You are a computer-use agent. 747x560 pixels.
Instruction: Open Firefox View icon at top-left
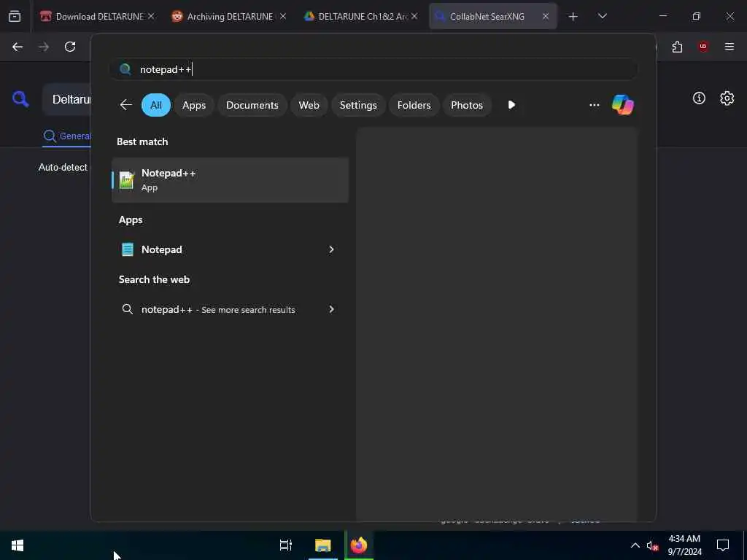coord(15,16)
